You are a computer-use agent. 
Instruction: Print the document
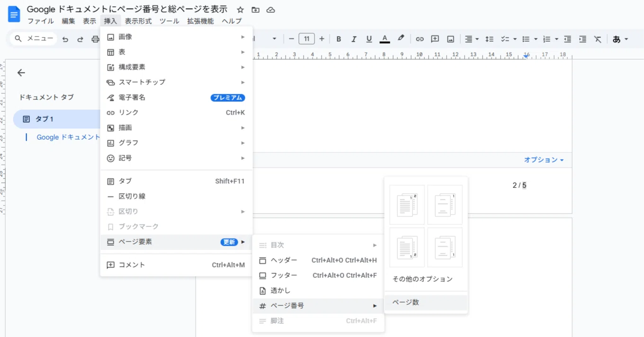coord(95,39)
